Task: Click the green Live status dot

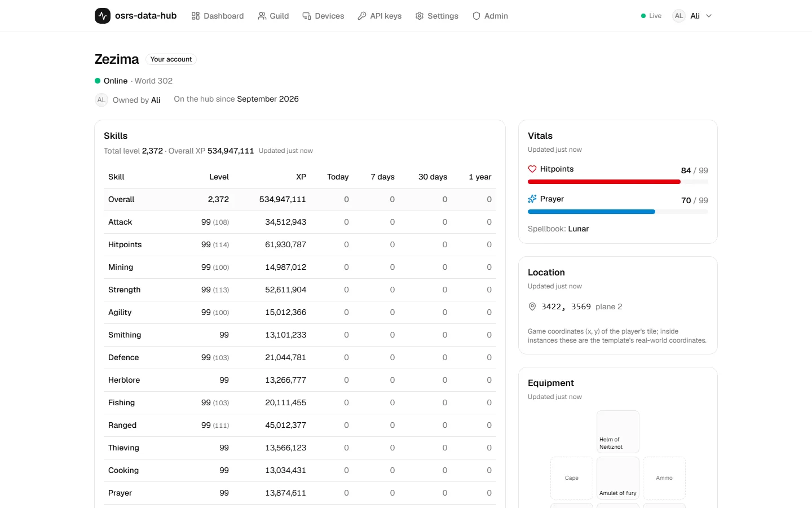Action: coord(643,16)
